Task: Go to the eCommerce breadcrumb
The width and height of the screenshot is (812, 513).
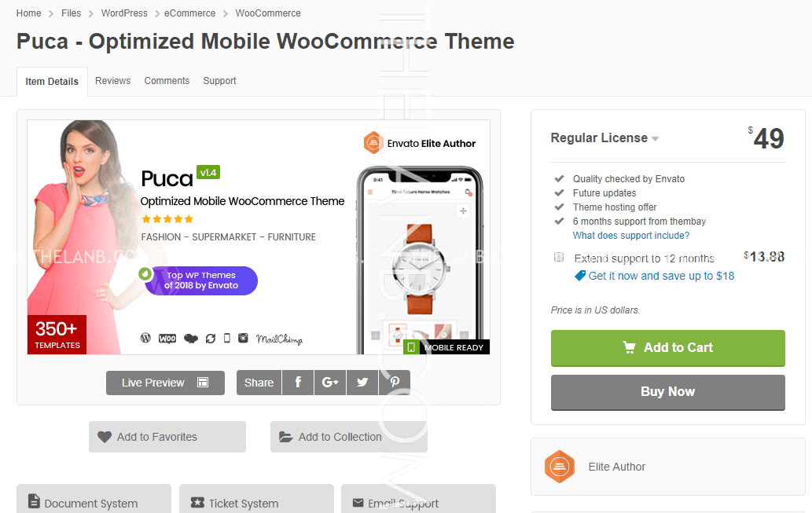Action: pyautogui.click(x=189, y=13)
